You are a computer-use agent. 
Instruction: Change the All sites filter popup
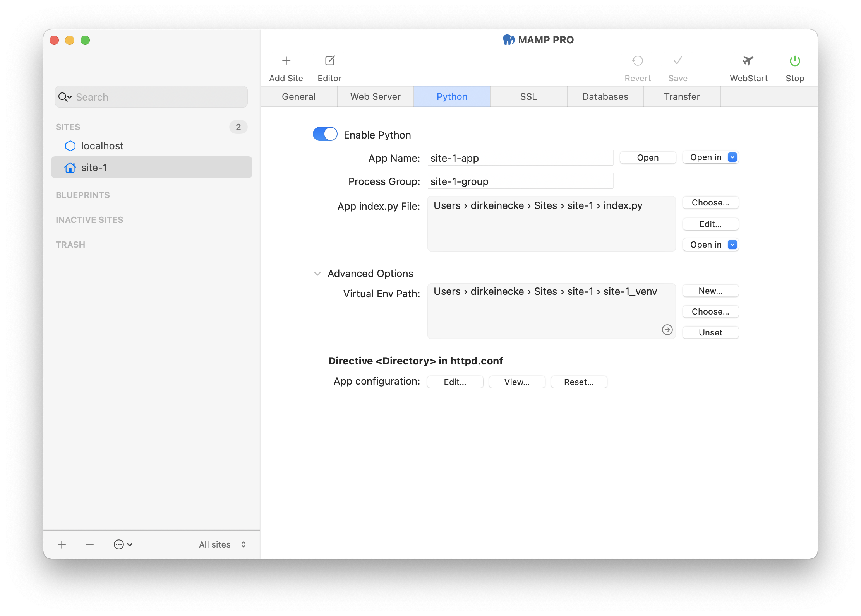point(222,544)
